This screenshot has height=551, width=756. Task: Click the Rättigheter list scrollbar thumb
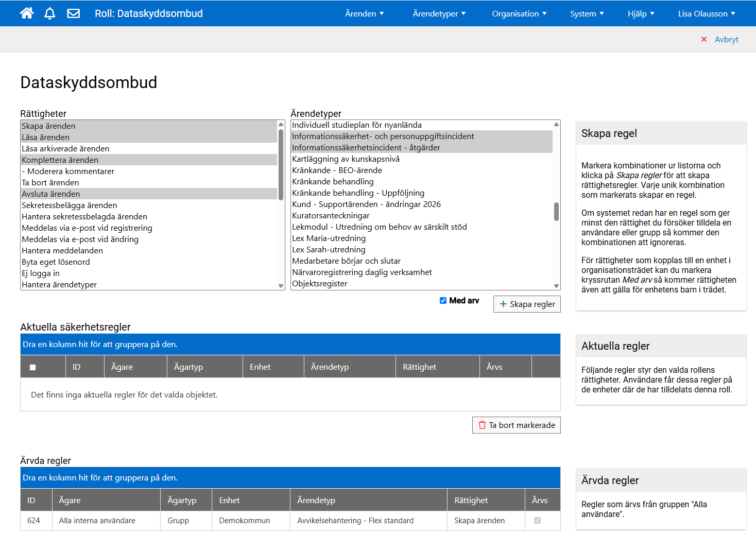tap(281, 164)
